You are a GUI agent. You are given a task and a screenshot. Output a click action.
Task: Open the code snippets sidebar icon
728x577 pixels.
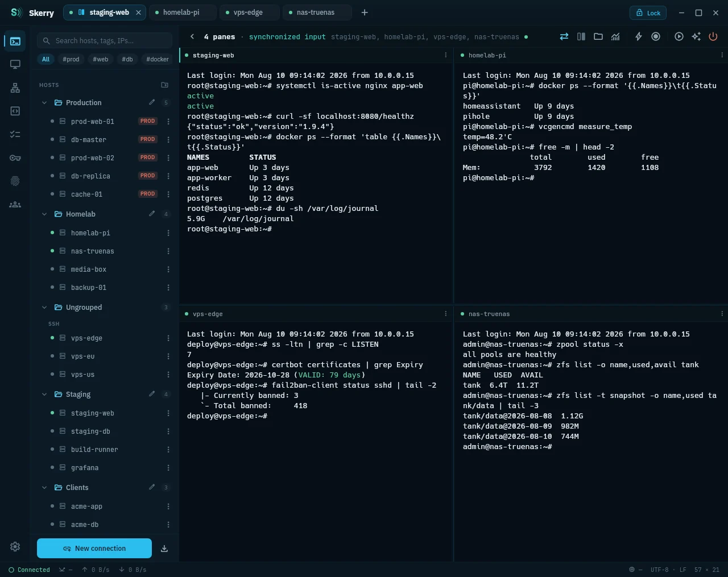(x=15, y=111)
